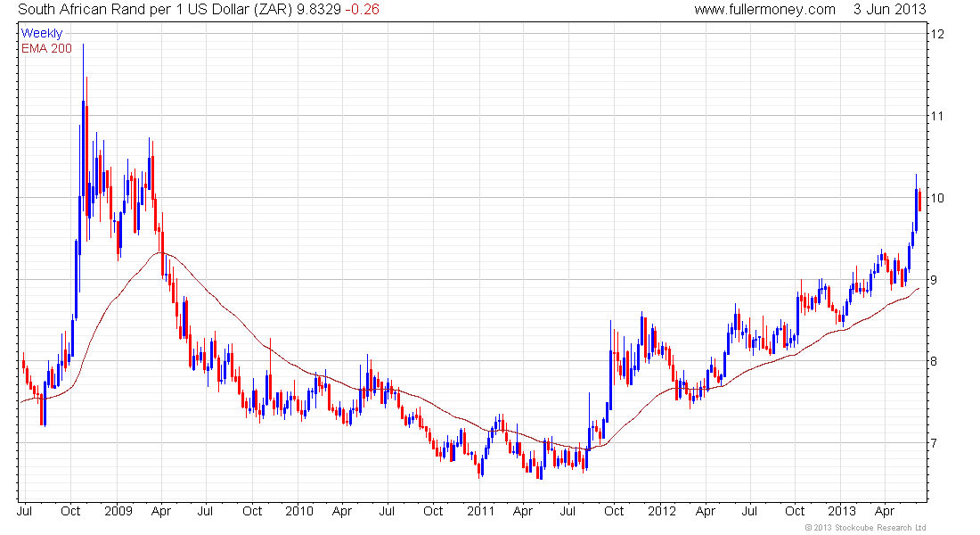
Task: Click the Stockcube Research Ltd copyright text
Action: coord(865,528)
